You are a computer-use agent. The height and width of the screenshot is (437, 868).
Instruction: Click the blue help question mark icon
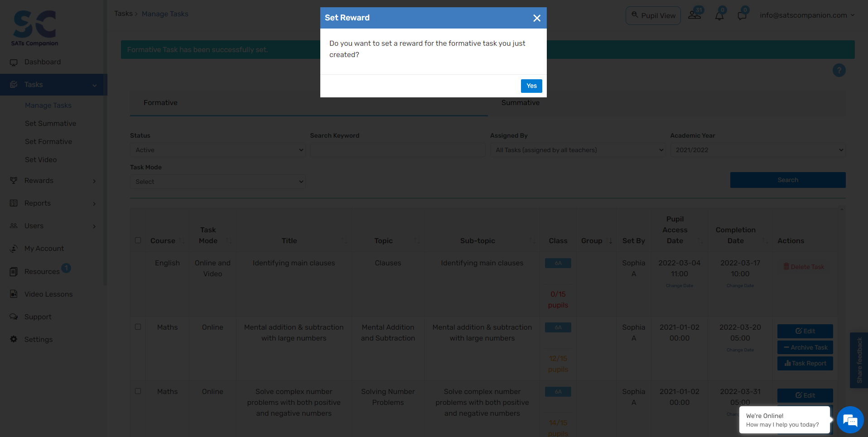pos(839,71)
